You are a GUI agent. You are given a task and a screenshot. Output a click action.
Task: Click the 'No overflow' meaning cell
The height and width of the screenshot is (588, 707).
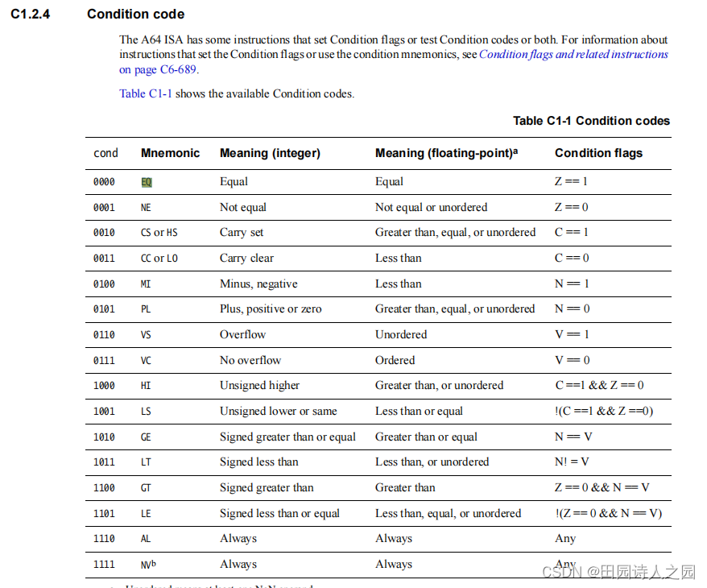[x=250, y=360]
